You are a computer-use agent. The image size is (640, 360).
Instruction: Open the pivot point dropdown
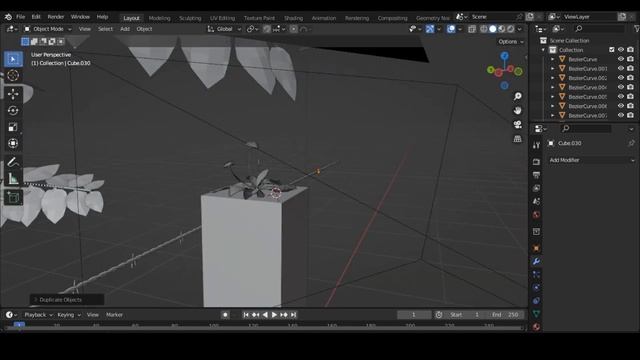252,29
